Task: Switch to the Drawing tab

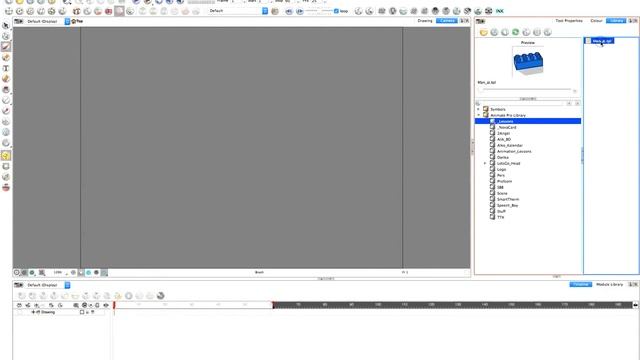Action: pos(425,20)
